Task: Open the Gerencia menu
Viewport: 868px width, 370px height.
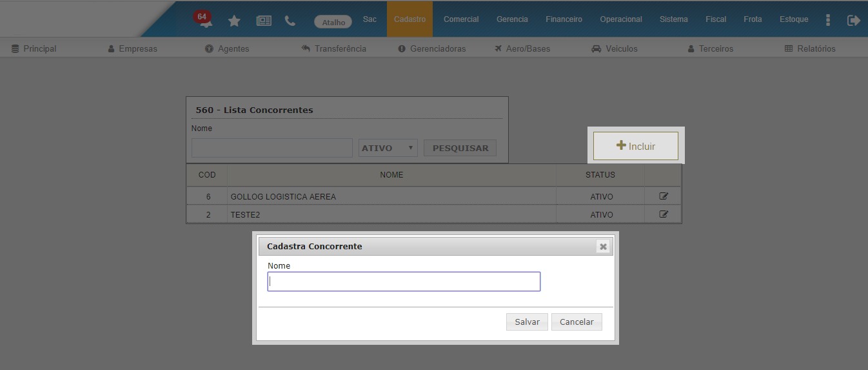Action: (512, 19)
